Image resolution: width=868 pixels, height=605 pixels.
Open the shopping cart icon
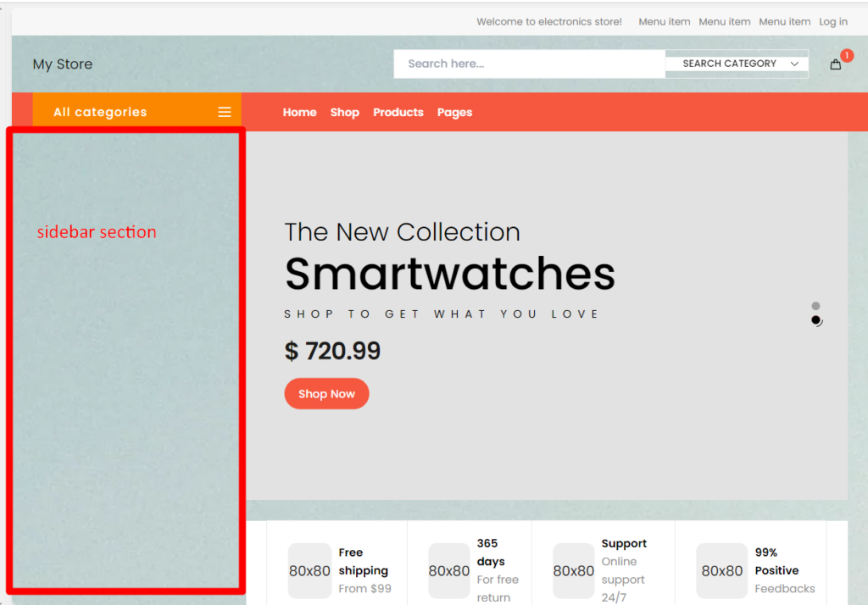point(835,64)
